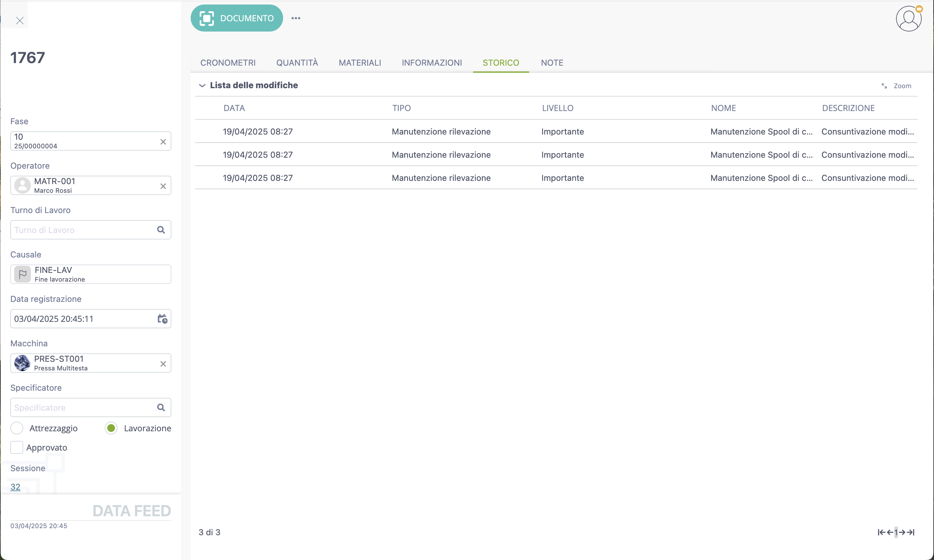Switch to the CRONOMETRI tab

pyautogui.click(x=228, y=63)
